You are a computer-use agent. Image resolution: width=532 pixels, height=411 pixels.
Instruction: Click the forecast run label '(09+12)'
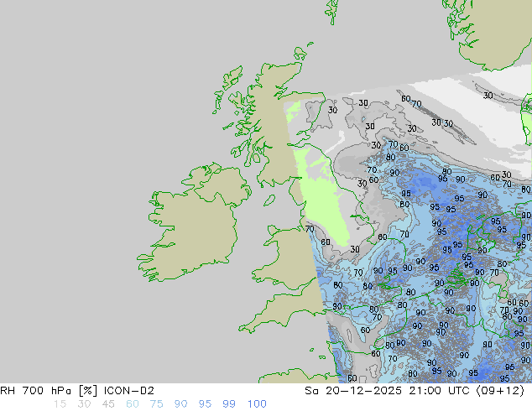tap(501, 391)
